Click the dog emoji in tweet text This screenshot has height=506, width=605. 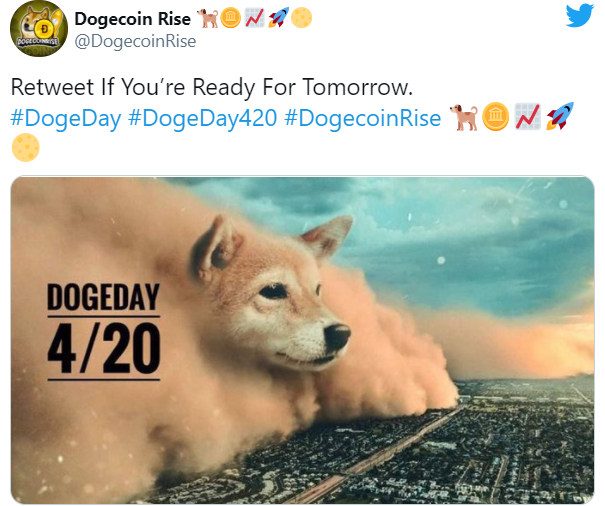[x=464, y=117]
